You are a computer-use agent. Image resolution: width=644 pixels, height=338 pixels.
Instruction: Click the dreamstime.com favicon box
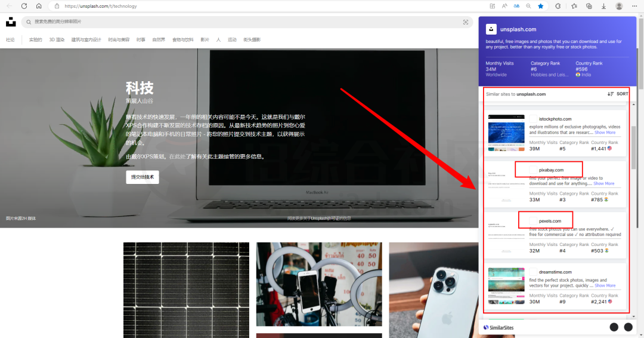tap(533, 272)
